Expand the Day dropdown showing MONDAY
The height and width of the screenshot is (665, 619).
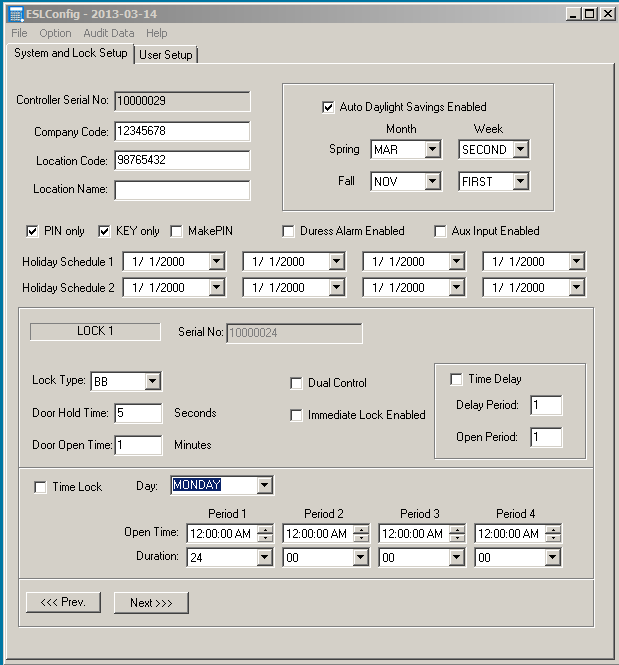264,486
